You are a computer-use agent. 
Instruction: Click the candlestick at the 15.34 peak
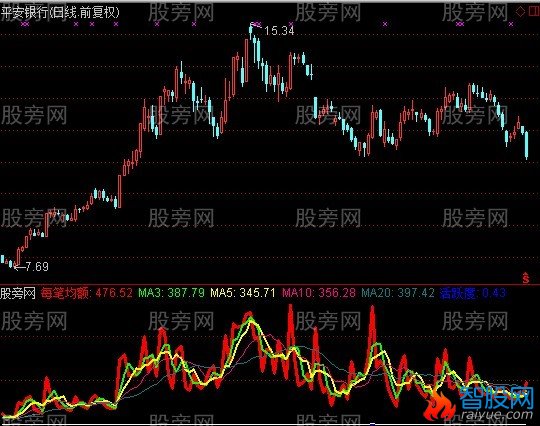coord(251,32)
